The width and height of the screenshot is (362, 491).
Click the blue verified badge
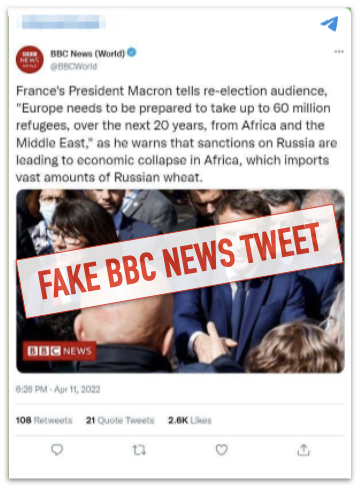(x=132, y=52)
